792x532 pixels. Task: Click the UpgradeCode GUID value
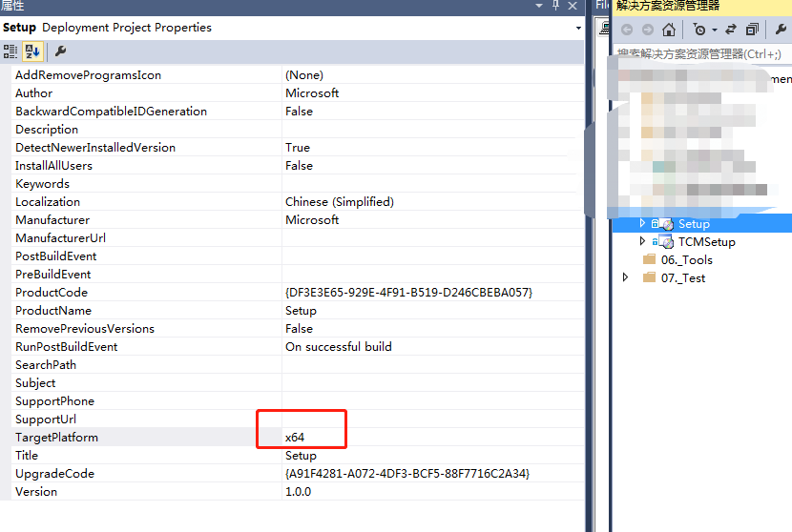pyautogui.click(x=407, y=474)
